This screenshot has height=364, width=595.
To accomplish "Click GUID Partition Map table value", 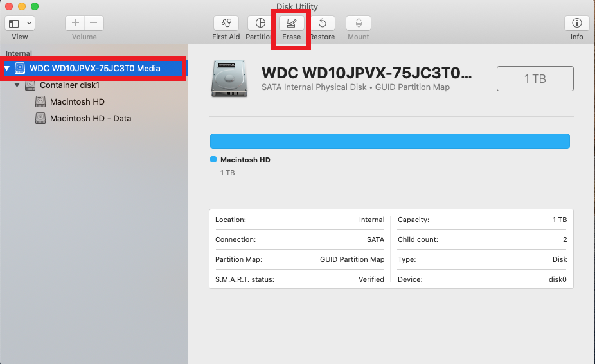I will (352, 260).
